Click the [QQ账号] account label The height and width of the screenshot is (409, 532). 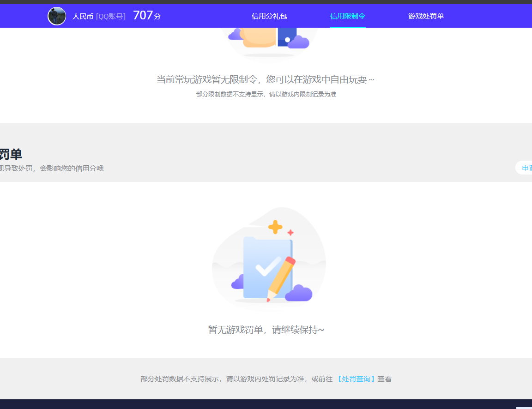coord(112,16)
